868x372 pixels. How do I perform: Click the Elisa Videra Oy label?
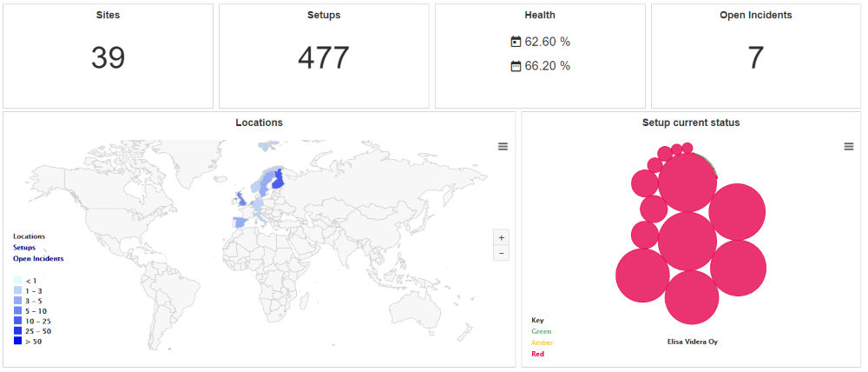coord(693,342)
